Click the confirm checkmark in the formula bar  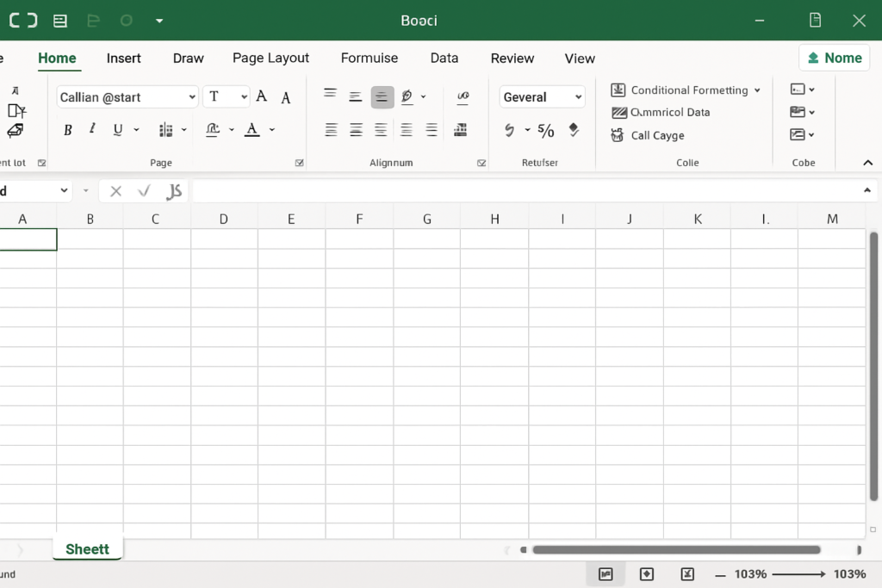coord(144,191)
